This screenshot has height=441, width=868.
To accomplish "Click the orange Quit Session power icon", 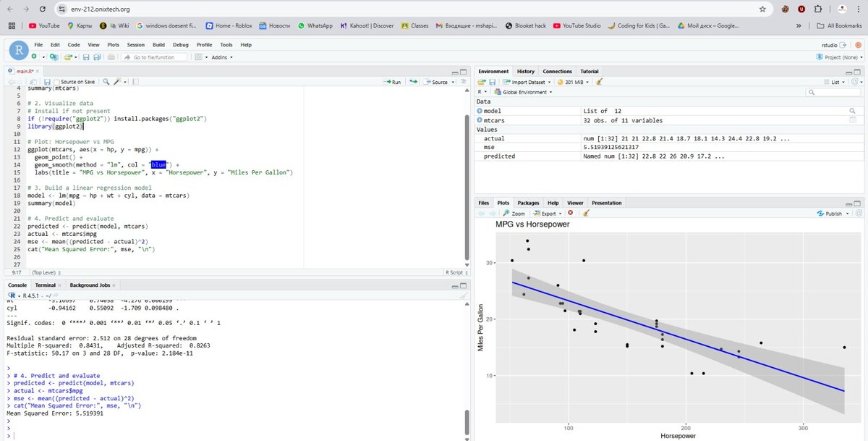I will point(858,45).
